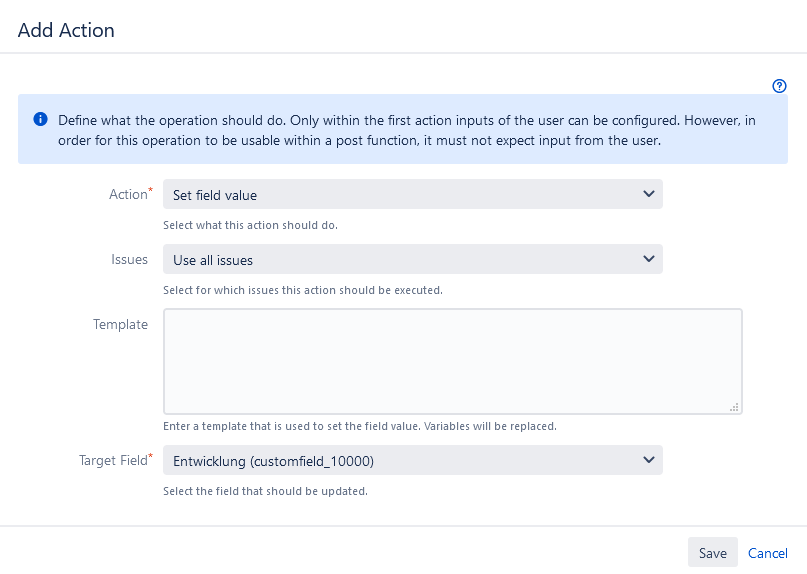Focus the Template text area
This screenshot has width=807, height=574.
tap(453, 361)
